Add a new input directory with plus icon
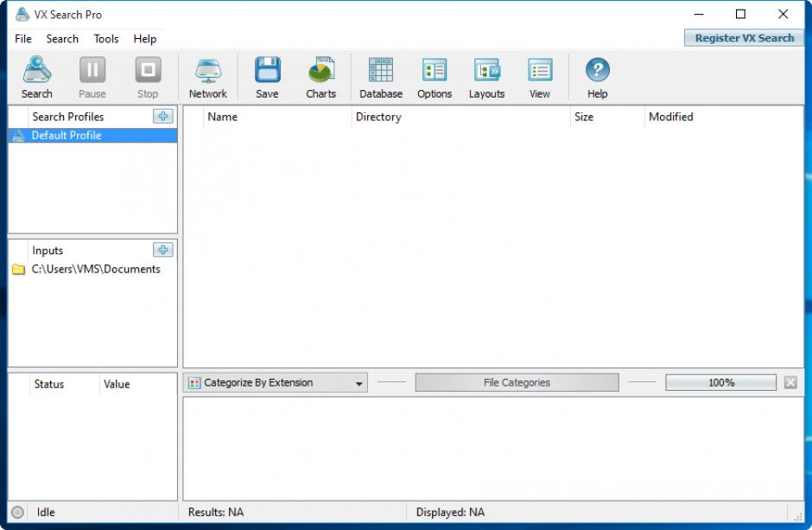 (163, 250)
